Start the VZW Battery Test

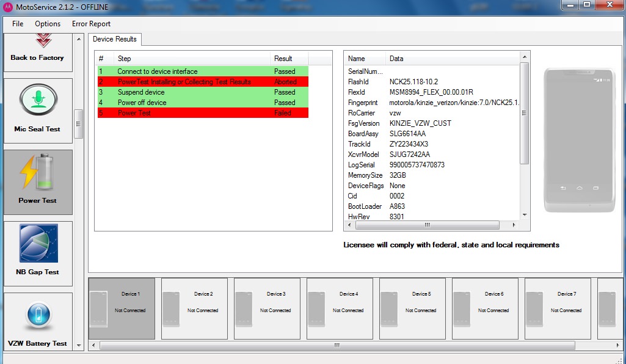coord(38,322)
